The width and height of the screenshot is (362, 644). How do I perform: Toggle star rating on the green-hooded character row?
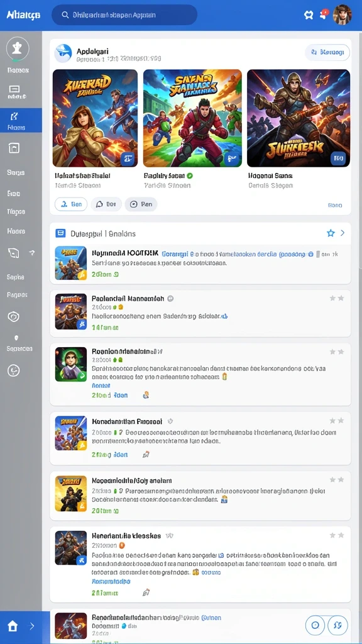click(337, 352)
